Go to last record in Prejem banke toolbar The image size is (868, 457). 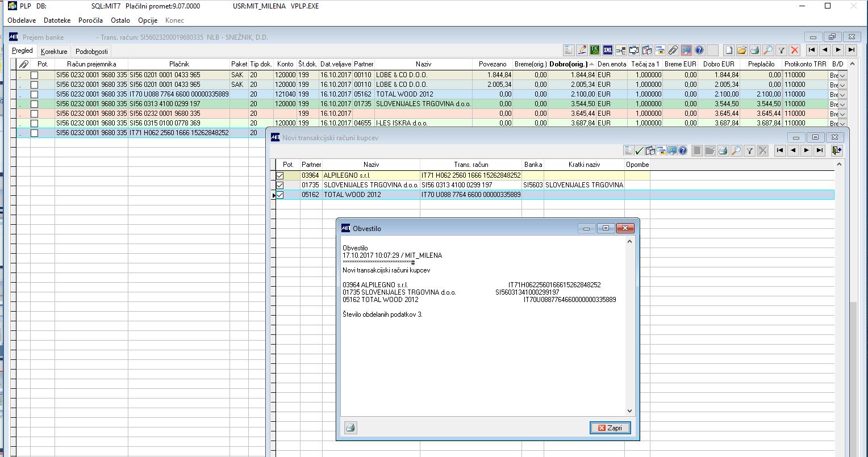(852, 50)
